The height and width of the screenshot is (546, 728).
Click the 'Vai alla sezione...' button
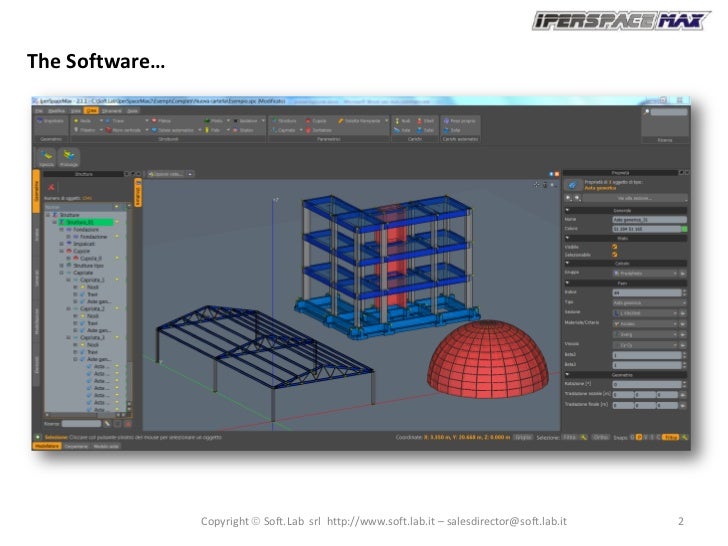click(636, 199)
